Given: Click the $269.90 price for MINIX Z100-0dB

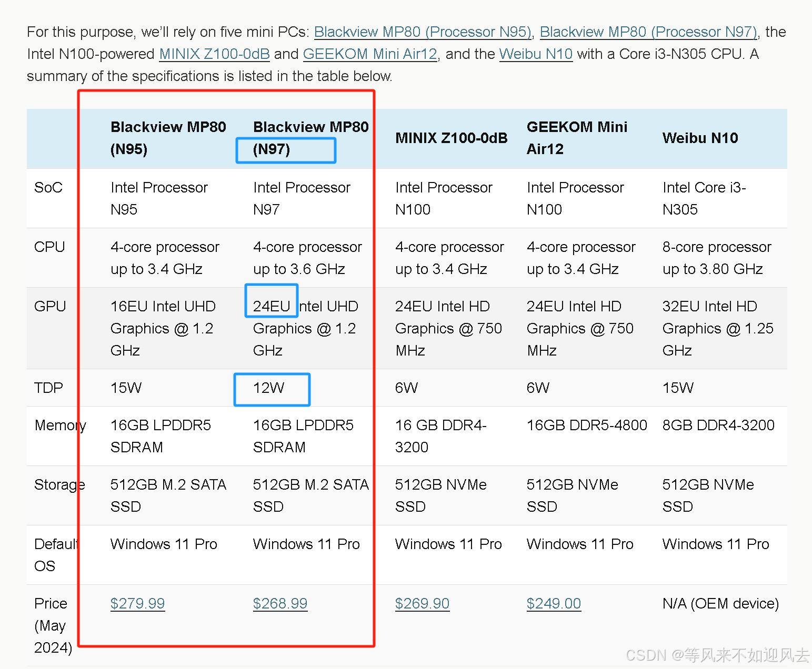Looking at the screenshot, I should click(422, 604).
